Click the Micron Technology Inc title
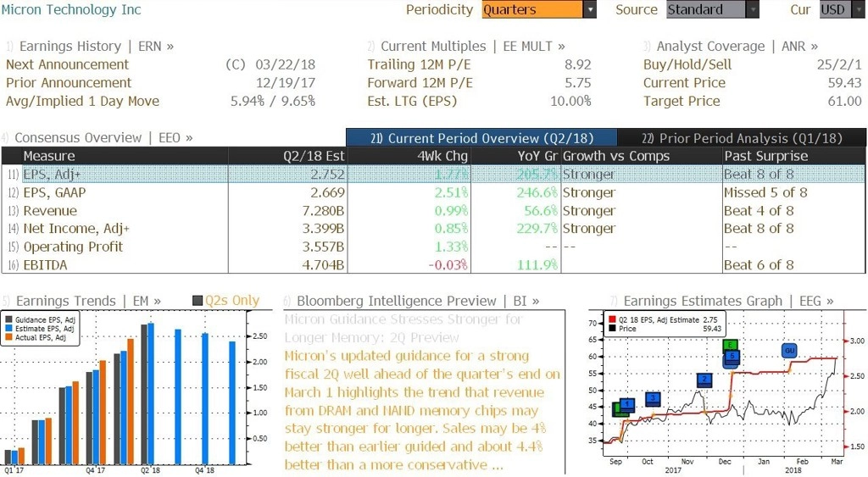This screenshot has width=868, height=477. 71,9
